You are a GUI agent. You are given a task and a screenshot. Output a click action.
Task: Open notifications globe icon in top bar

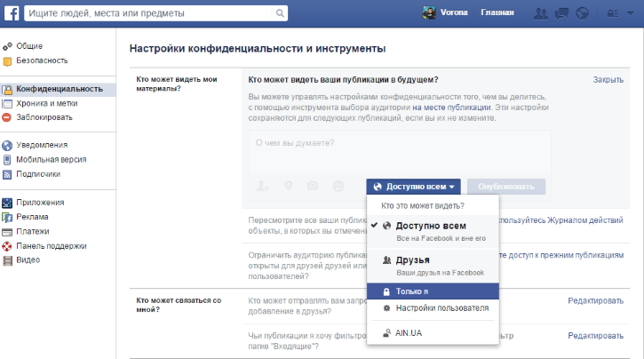(x=582, y=13)
